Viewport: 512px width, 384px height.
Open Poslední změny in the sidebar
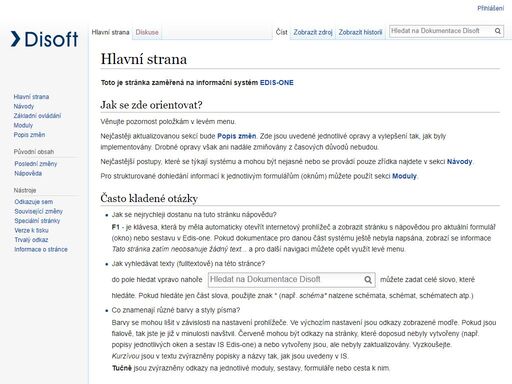coord(36,164)
